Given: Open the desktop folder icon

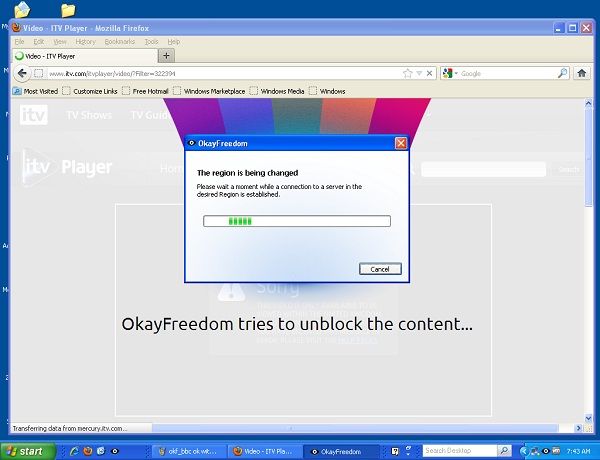Looking at the screenshot, I should [x=68, y=10].
